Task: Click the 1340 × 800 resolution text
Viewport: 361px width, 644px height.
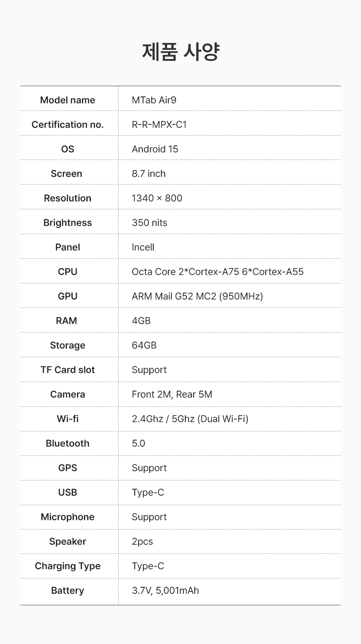Action: tap(157, 198)
